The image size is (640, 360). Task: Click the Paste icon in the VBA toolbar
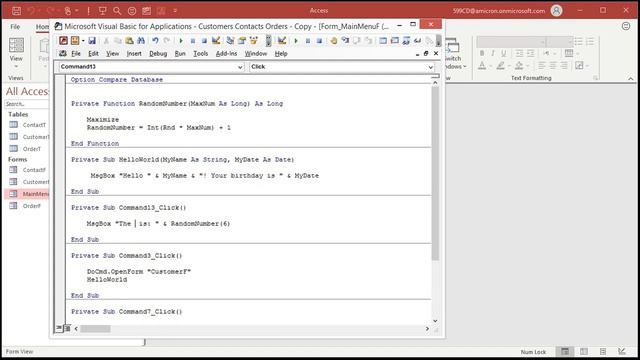(129, 40)
